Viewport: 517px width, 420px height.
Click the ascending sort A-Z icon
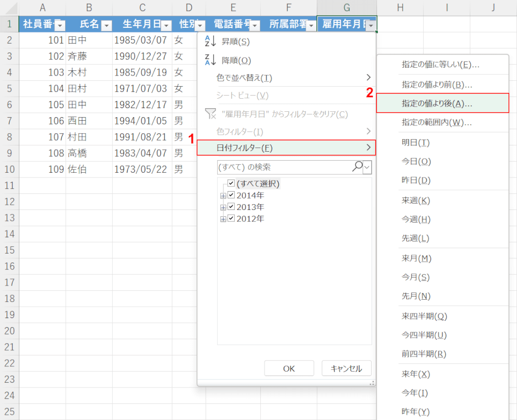click(210, 41)
